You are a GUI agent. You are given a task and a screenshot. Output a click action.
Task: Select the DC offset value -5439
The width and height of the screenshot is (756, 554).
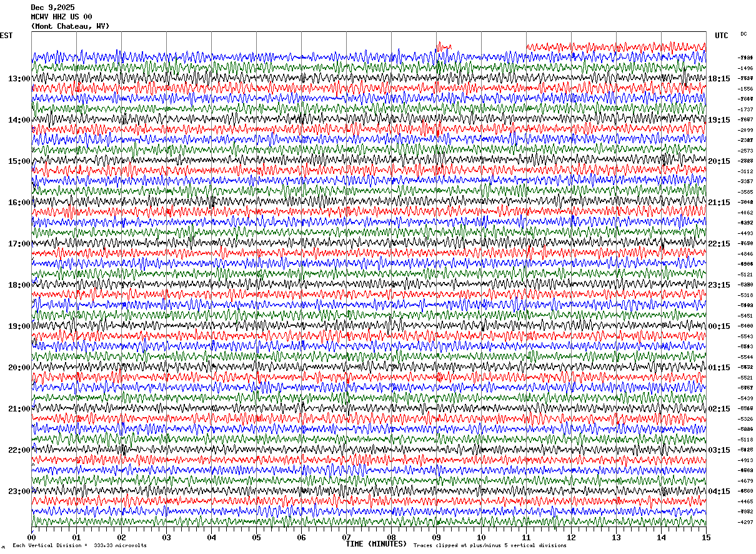pos(746,398)
